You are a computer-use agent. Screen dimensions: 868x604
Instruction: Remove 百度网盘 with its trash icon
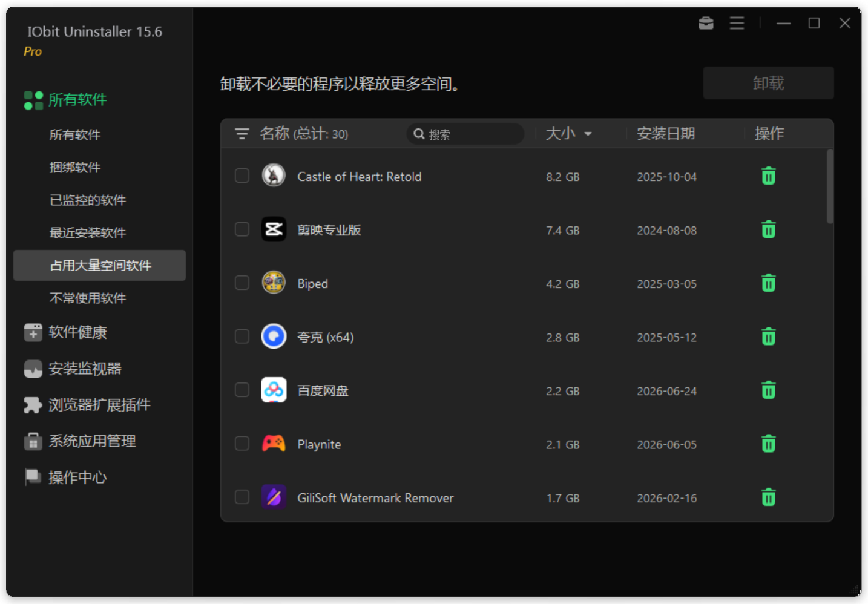tap(769, 390)
